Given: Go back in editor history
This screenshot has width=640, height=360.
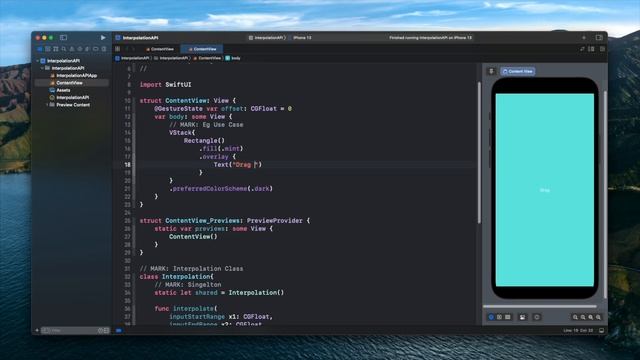Looking at the screenshot, I should [x=127, y=49].
